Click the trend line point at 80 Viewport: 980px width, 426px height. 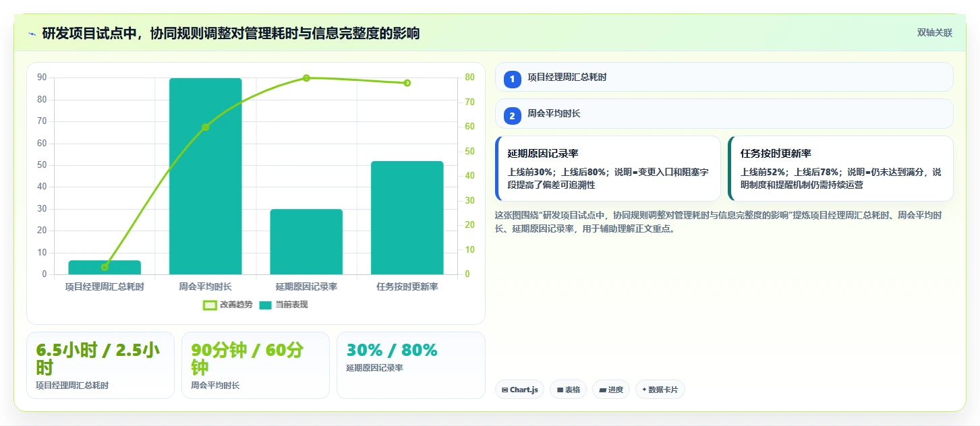(306, 78)
